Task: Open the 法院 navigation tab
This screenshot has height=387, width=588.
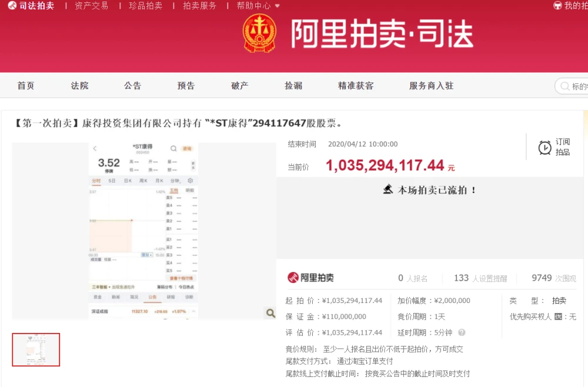Action: 79,86
